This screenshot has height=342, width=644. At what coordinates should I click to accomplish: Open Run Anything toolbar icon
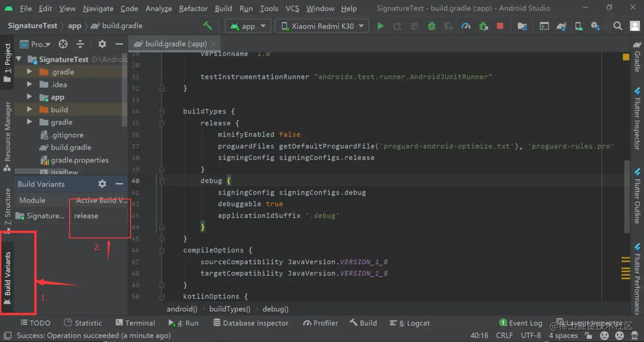pos(544,26)
